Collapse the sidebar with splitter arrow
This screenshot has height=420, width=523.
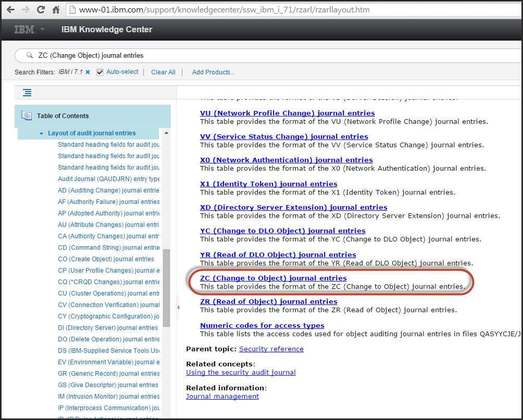tap(178, 307)
